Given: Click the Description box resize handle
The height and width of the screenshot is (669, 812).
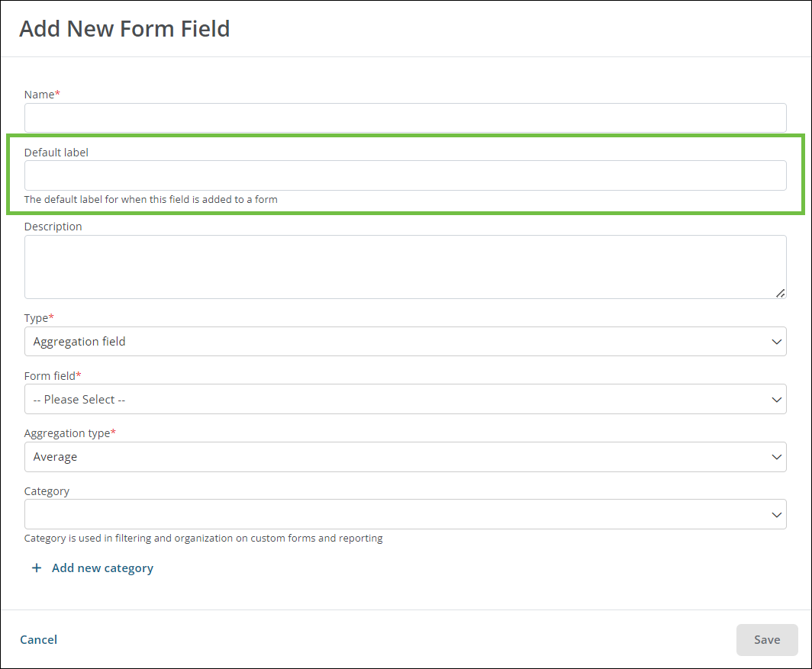Looking at the screenshot, I should [x=781, y=293].
